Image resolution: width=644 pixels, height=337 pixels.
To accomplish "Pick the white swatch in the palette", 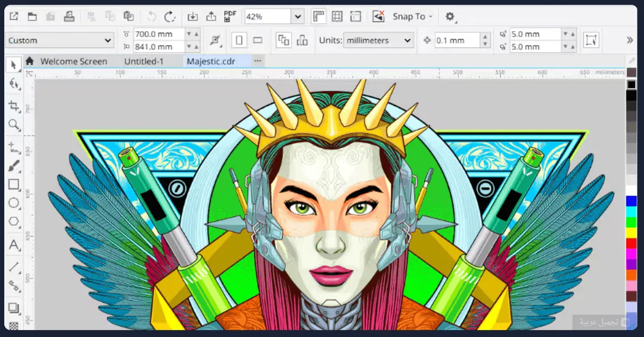I will coord(632,190).
